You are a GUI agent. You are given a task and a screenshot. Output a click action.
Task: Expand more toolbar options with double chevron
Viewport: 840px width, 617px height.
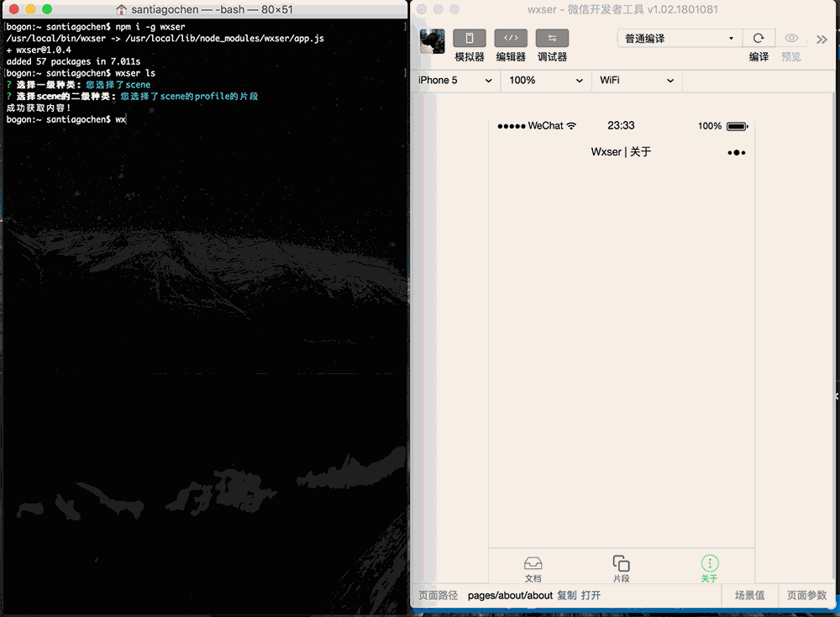(822, 40)
